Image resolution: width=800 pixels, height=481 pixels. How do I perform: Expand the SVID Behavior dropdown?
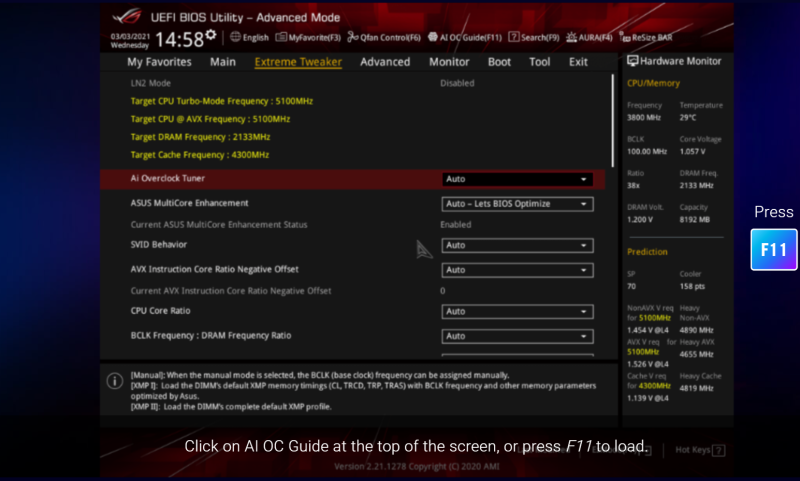pyautogui.click(x=517, y=245)
